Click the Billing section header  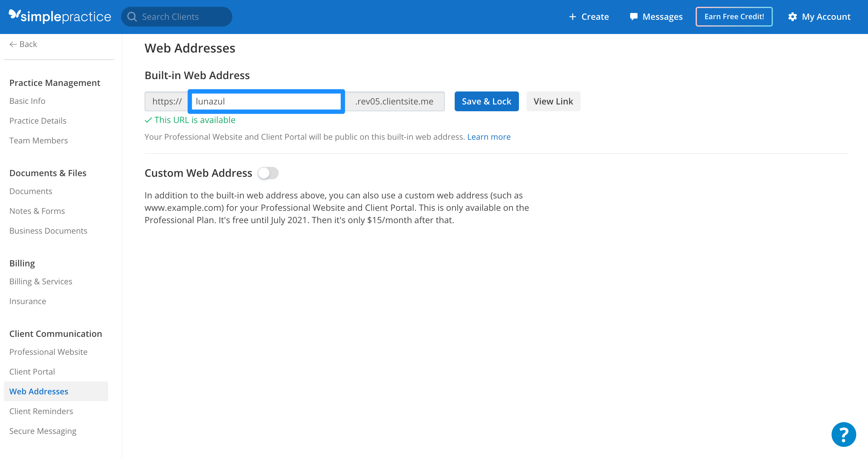point(22,263)
